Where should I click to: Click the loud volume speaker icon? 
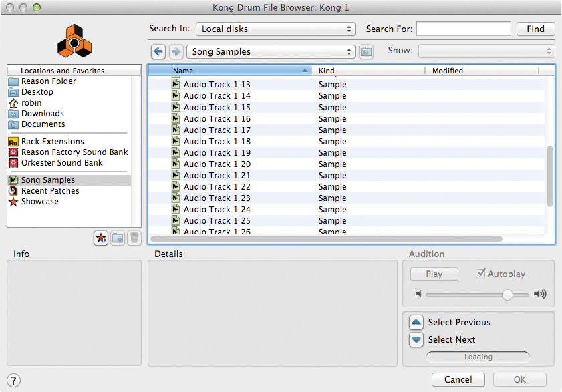tap(540, 295)
